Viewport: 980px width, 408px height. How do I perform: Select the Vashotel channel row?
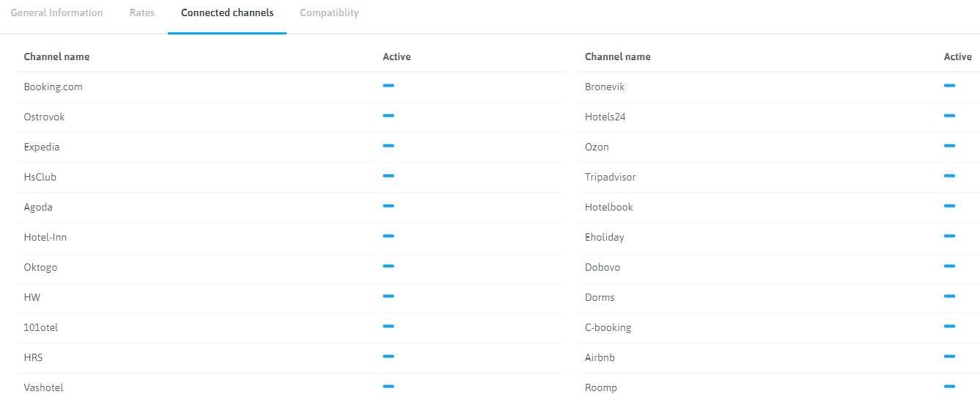[43, 387]
